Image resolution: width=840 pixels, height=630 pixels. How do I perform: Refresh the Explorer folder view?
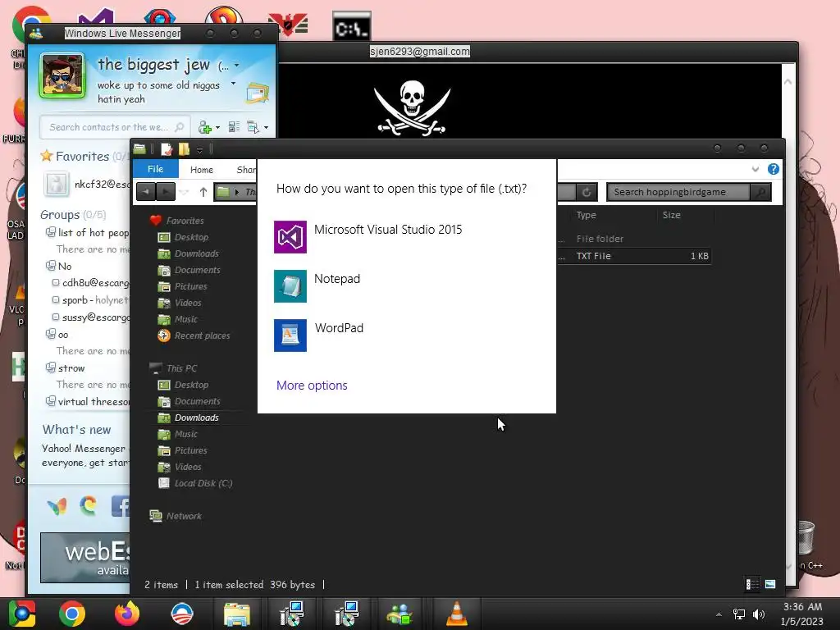click(587, 192)
